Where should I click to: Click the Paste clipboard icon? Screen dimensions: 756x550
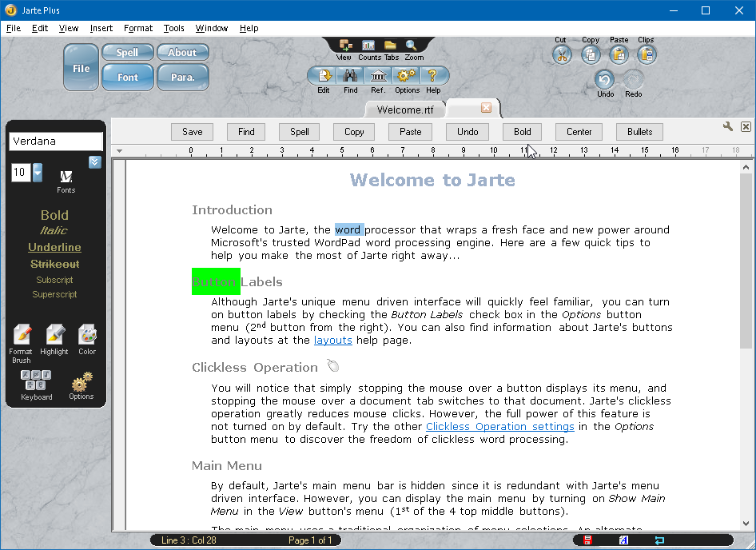coord(619,54)
